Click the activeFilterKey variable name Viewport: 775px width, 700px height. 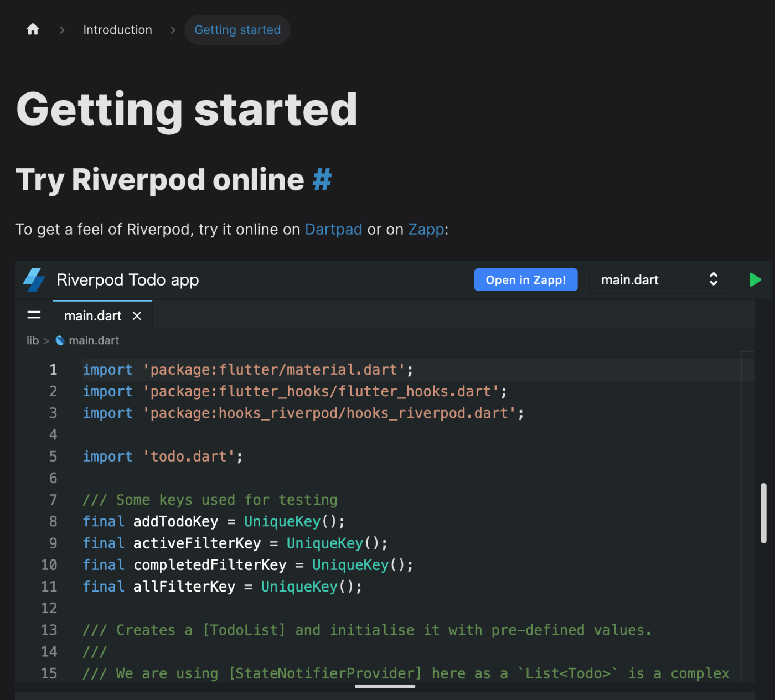197,543
